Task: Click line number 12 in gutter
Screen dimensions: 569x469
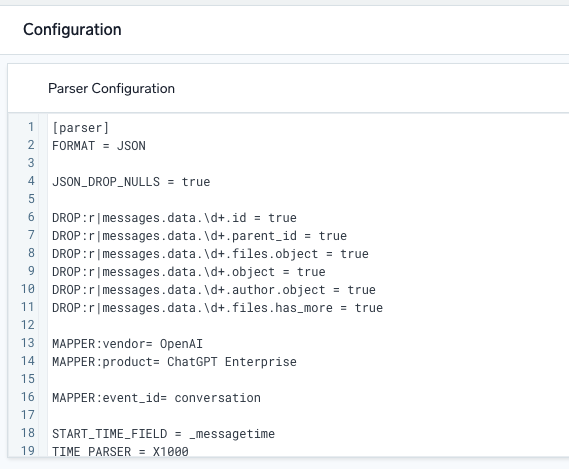Action: (x=28, y=325)
